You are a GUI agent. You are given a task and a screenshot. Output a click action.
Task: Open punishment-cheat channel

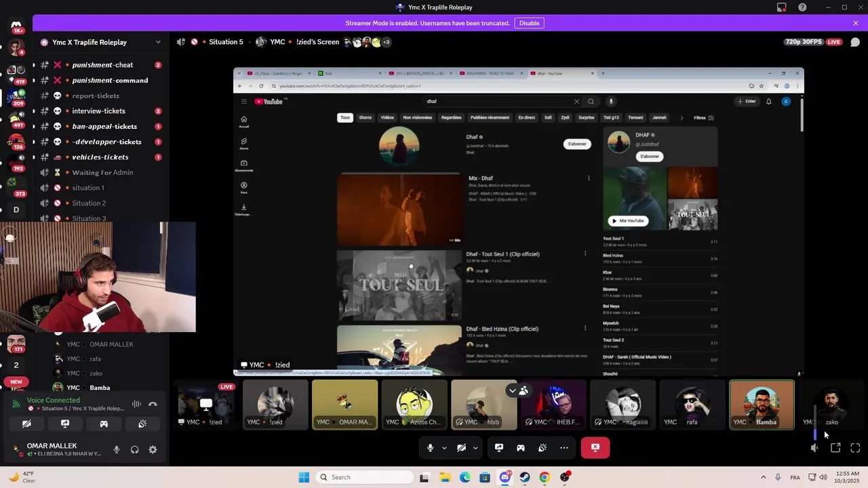[x=102, y=65]
